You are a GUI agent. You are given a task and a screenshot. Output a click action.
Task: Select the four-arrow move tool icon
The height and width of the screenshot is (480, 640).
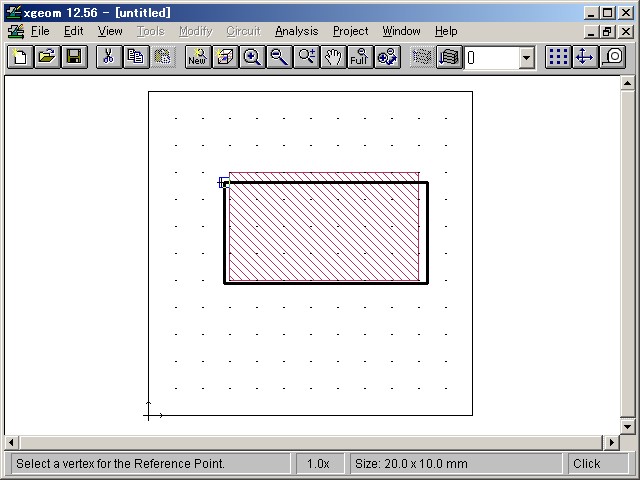tap(585, 57)
